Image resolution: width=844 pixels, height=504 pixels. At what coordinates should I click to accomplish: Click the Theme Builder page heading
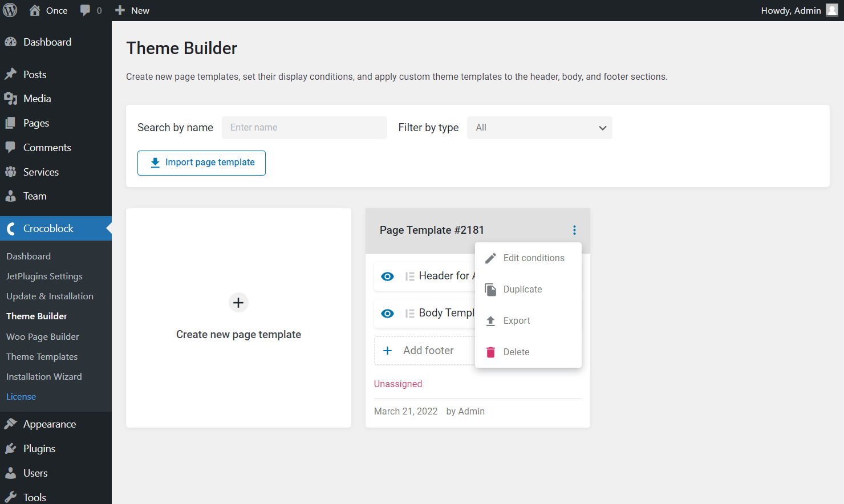tap(181, 48)
